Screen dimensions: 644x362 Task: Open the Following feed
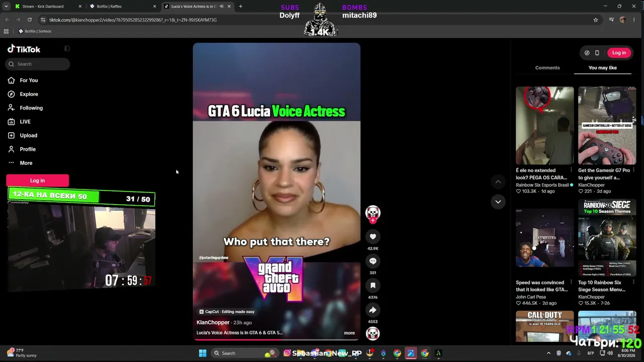(x=31, y=108)
